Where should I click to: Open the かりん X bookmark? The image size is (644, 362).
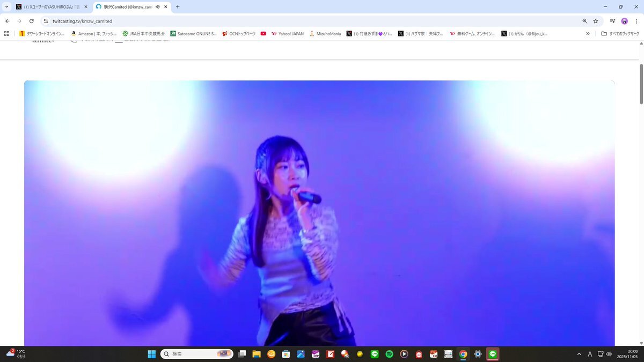click(524, 33)
